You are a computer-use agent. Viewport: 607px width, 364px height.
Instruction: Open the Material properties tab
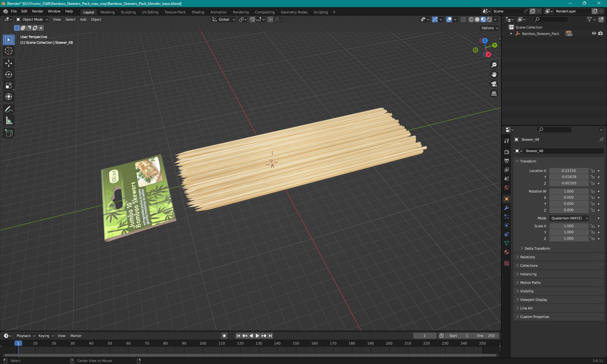(x=507, y=252)
